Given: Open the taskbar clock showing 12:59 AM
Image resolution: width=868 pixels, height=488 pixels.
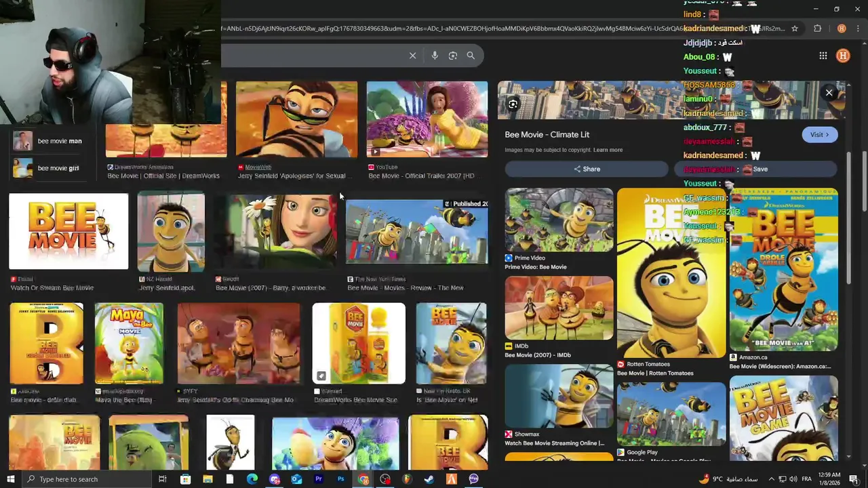Looking at the screenshot, I should 829,479.
